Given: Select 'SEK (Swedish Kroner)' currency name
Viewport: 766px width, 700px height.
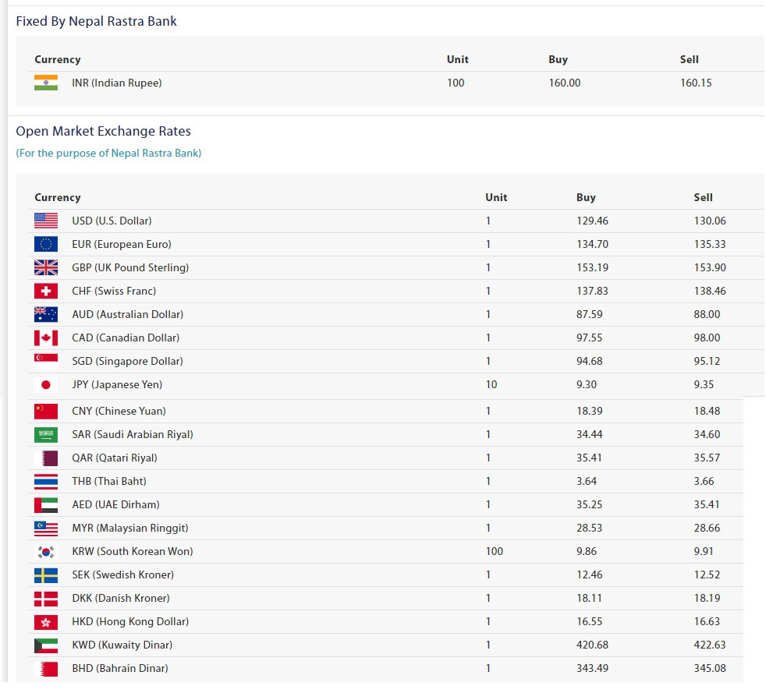Looking at the screenshot, I should 123,575.
